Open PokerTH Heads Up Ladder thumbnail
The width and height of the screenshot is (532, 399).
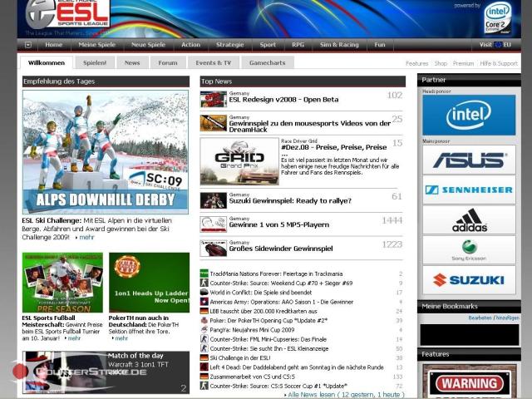click(x=150, y=283)
